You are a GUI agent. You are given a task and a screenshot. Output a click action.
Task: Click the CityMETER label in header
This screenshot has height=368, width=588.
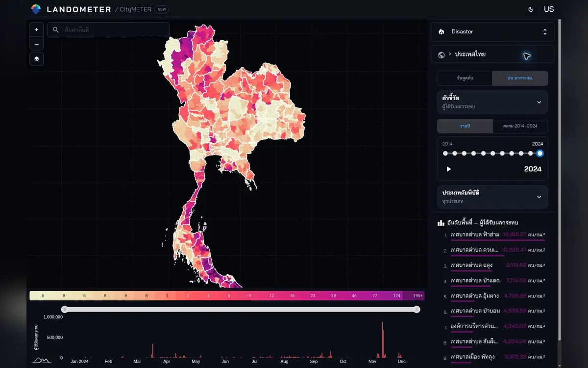pyautogui.click(x=136, y=9)
